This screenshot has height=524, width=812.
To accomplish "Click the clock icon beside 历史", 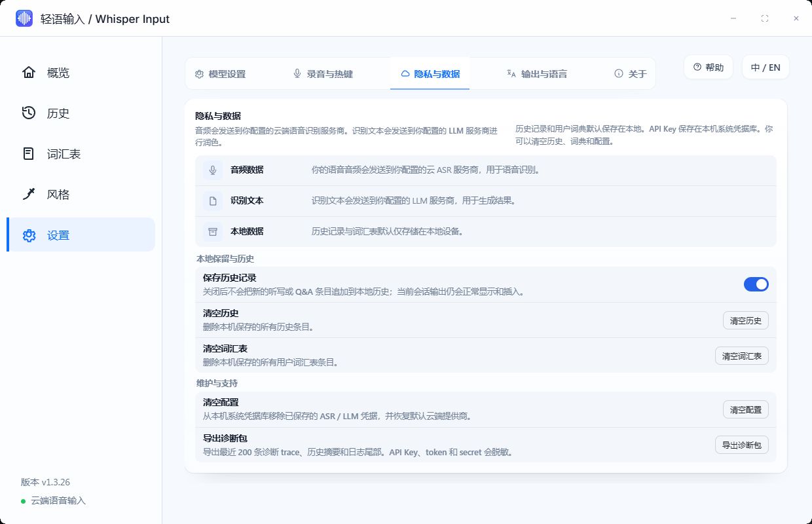I will (29, 113).
